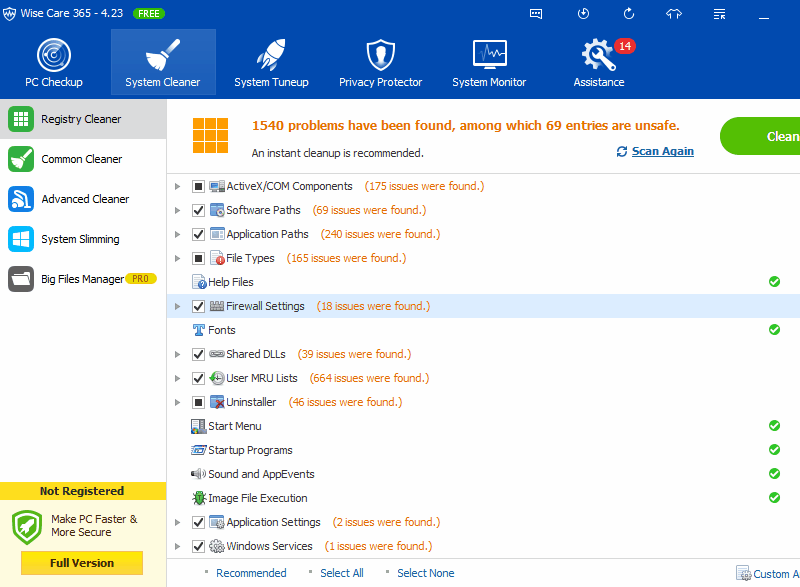Screen dimensions: 800x587
Task: Click the Big Files Manager folder icon
Action: pos(21,279)
